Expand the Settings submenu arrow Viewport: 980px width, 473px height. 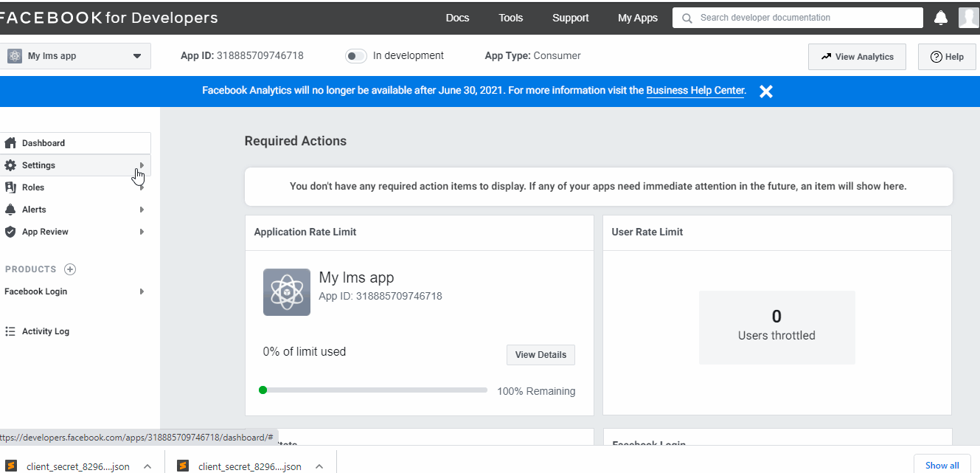tap(142, 165)
